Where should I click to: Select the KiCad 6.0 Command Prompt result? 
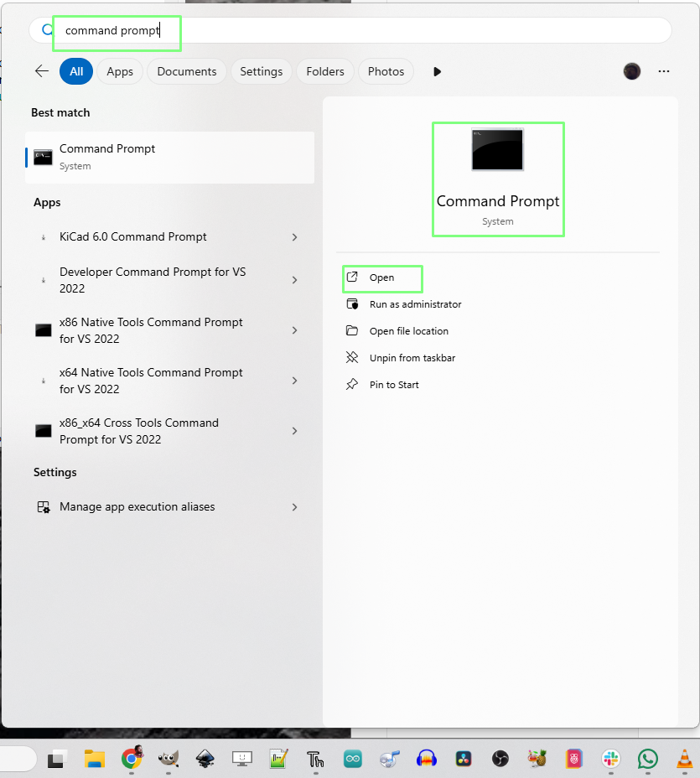point(169,237)
